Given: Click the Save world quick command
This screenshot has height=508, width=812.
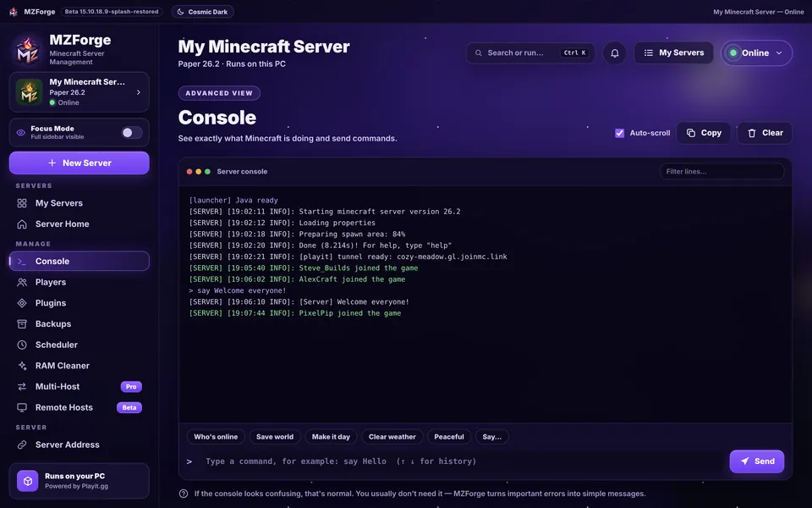Looking at the screenshot, I should click(274, 437).
